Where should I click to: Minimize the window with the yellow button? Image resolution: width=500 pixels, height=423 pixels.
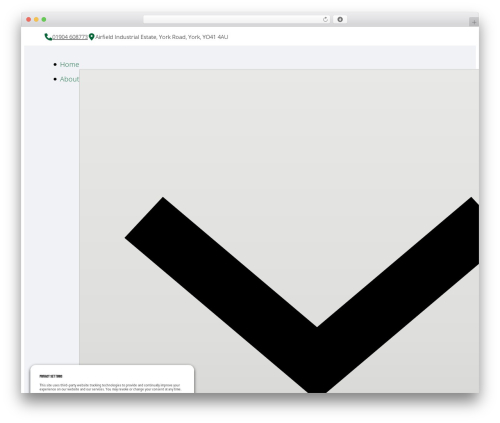pyautogui.click(x=36, y=20)
